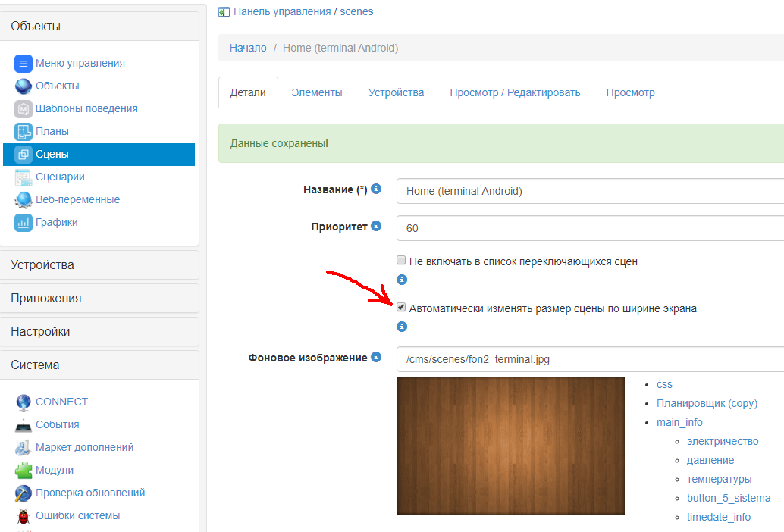This screenshot has height=532, width=784.
Task: Click the globe icon next to Объекты
Action: click(24, 86)
